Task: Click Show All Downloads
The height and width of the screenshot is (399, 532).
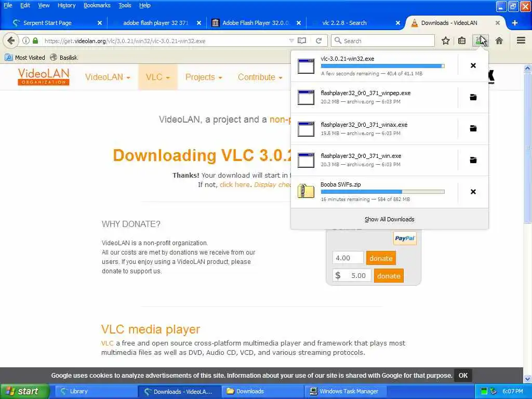Action: 389,219
